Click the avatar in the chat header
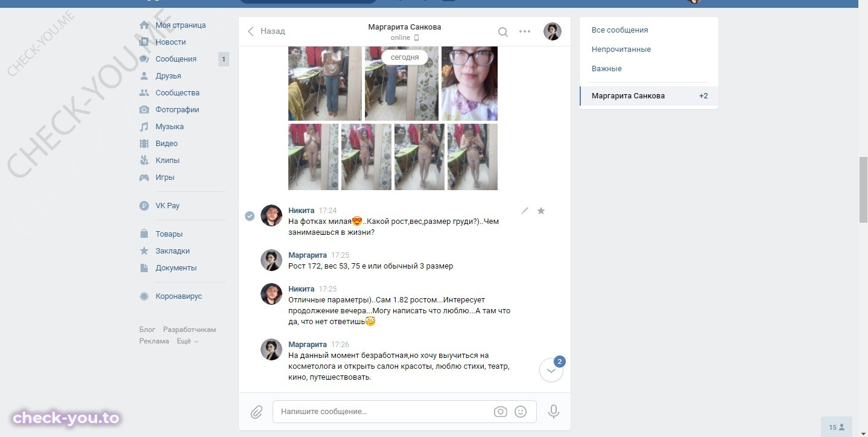868x437 pixels. coord(553,31)
